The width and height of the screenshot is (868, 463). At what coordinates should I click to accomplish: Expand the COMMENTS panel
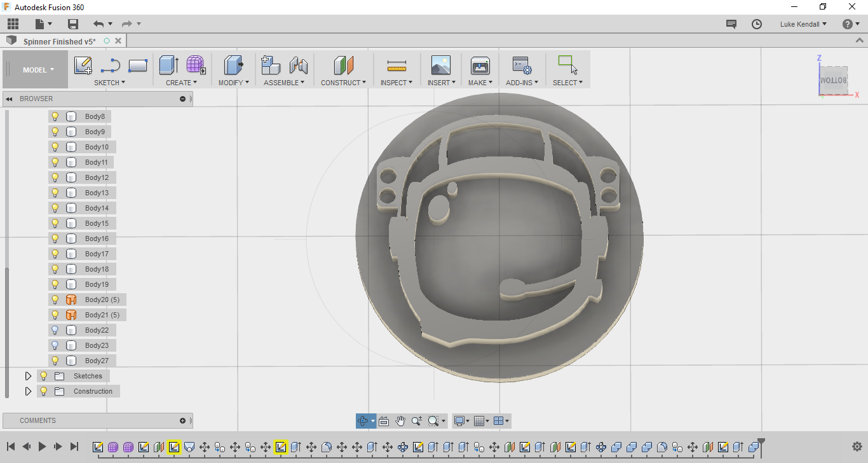tap(183, 420)
